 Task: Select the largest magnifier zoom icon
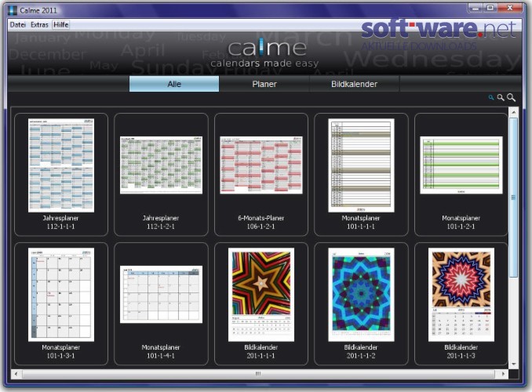pos(511,98)
